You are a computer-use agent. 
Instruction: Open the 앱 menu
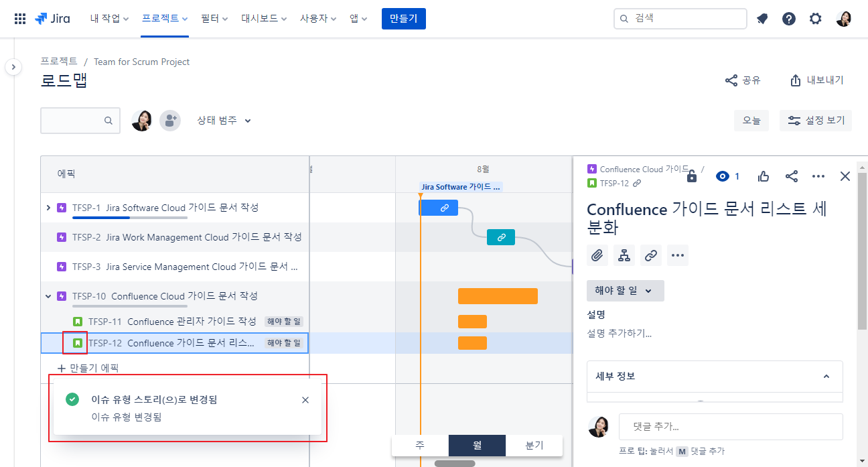[358, 19]
